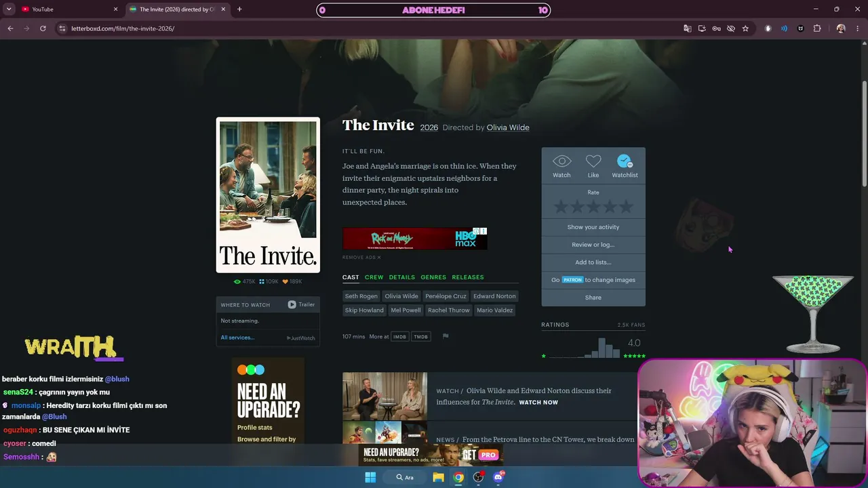Open the password manager key icon
Image resolution: width=868 pixels, height=488 pixels.
click(x=716, y=28)
